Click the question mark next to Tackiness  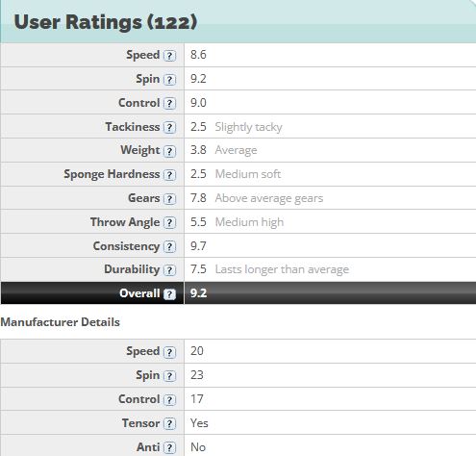tap(169, 128)
